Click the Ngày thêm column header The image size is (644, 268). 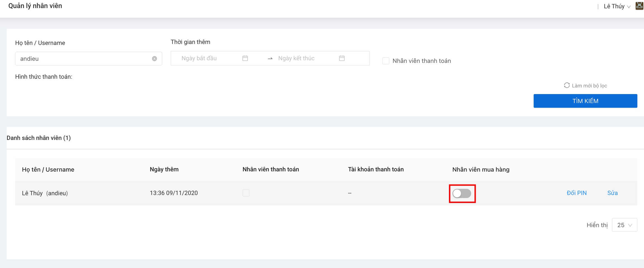point(164,169)
